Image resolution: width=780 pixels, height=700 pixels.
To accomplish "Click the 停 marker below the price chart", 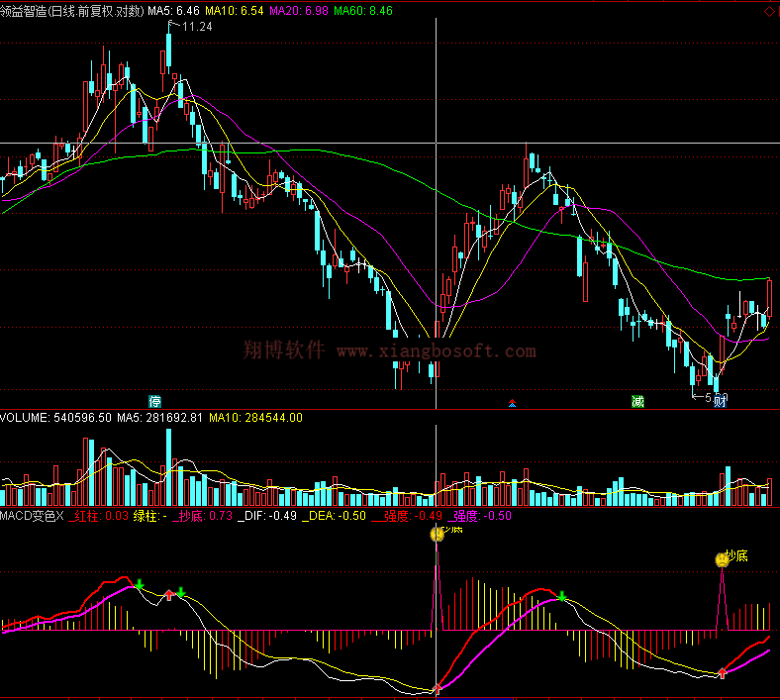I will pos(154,402).
